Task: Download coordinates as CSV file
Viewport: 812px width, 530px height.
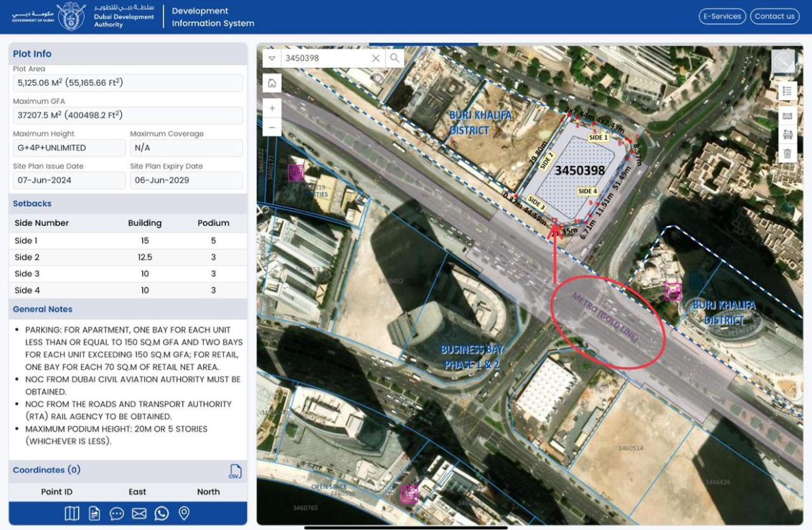Action: tap(235, 471)
